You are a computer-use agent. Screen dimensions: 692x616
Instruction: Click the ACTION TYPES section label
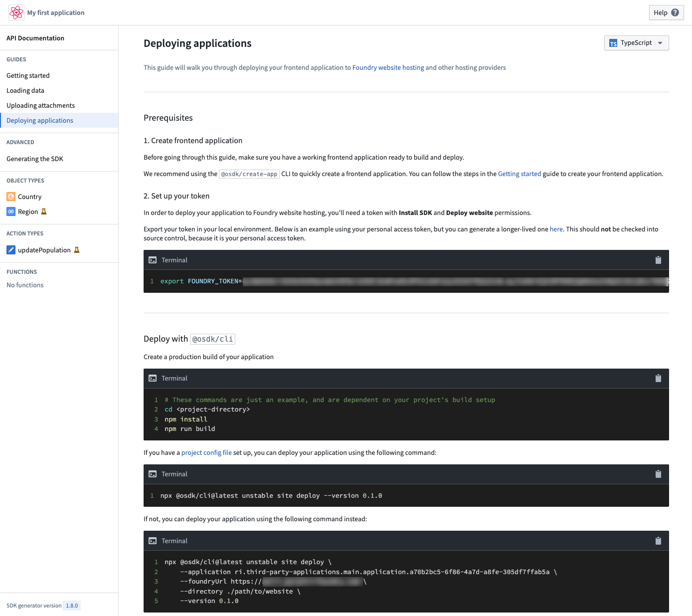coord(25,233)
